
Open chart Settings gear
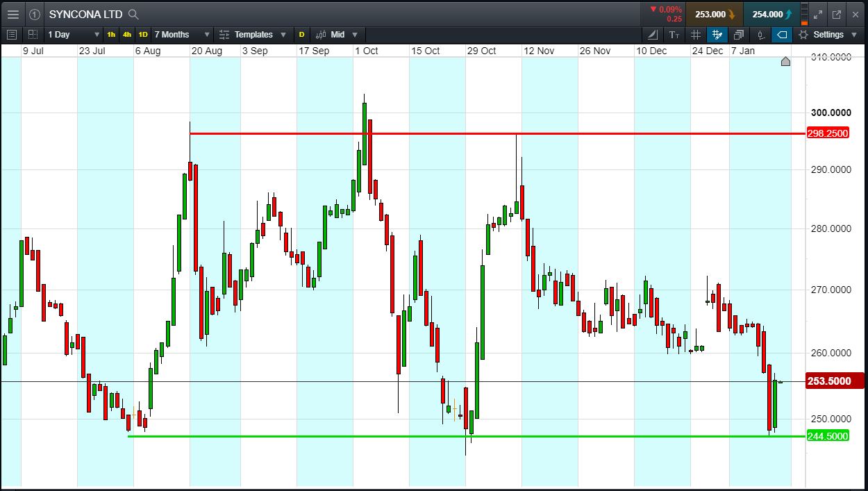point(803,34)
